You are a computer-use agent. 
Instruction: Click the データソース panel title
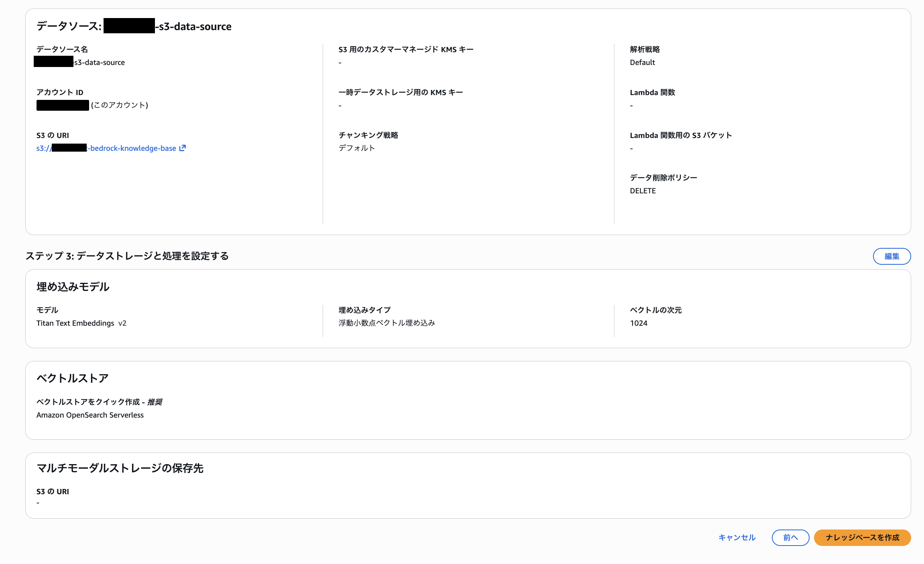click(133, 26)
